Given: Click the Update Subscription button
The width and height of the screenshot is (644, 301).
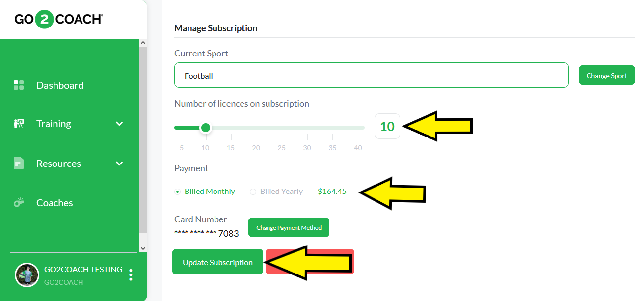Looking at the screenshot, I should pyautogui.click(x=217, y=262).
